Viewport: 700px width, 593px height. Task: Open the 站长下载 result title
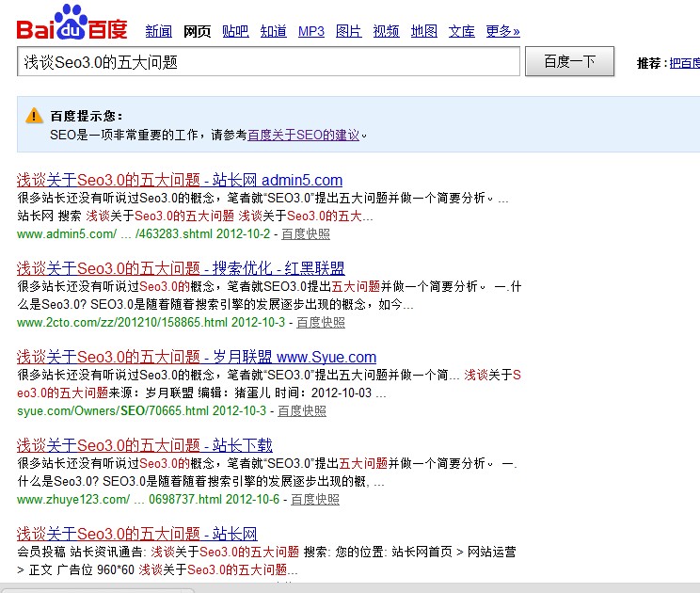click(x=144, y=445)
